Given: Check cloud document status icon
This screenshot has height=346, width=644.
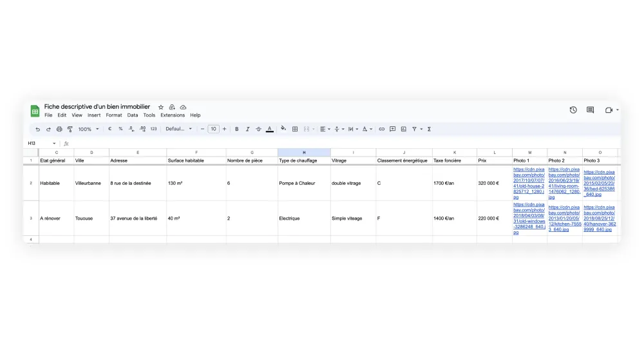Looking at the screenshot, I should point(183,107).
